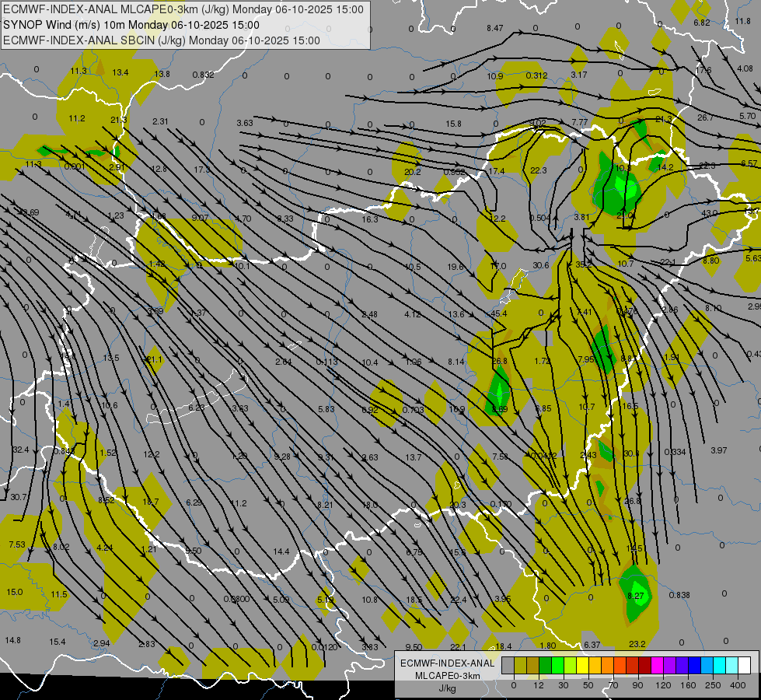
Task: Click the 6.82 value in top right
Action: click(x=702, y=23)
